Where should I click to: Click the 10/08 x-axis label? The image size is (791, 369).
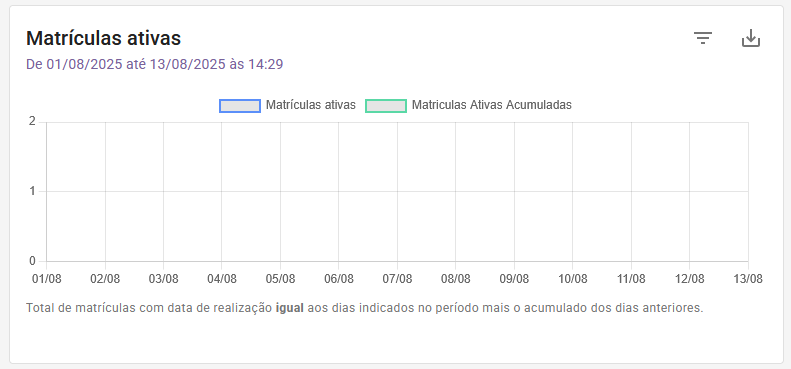point(573,279)
